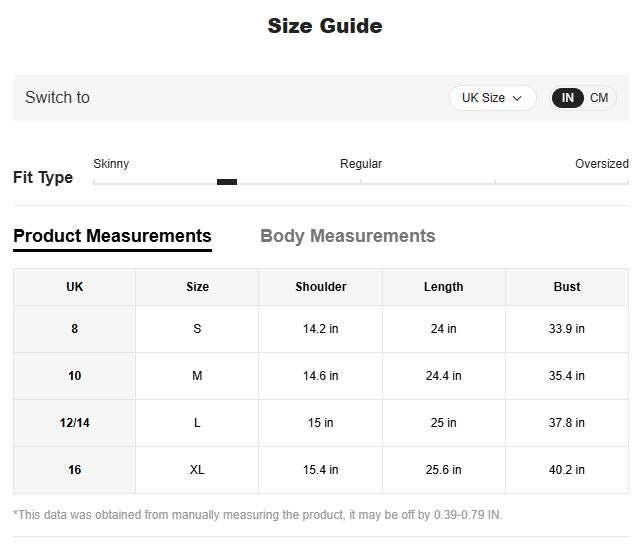
Task: Click the 40.2 in bust value
Action: pyautogui.click(x=567, y=470)
